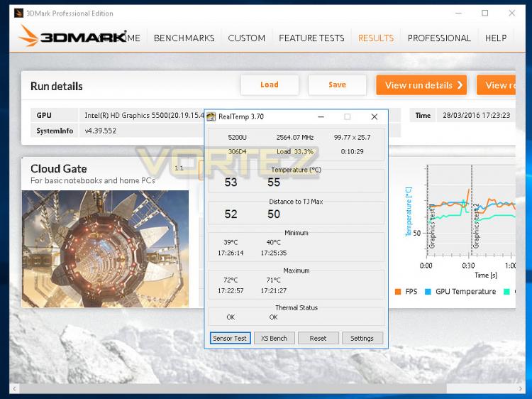Image resolution: width=532 pixels, height=399 pixels.
Task: Click the Save button
Action: click(337, 85)
